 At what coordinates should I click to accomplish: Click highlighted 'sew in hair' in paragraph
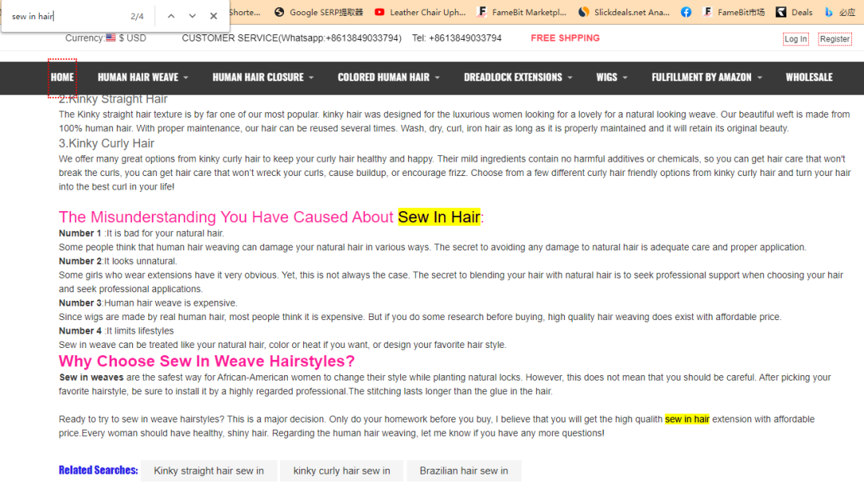coord(687,419)
